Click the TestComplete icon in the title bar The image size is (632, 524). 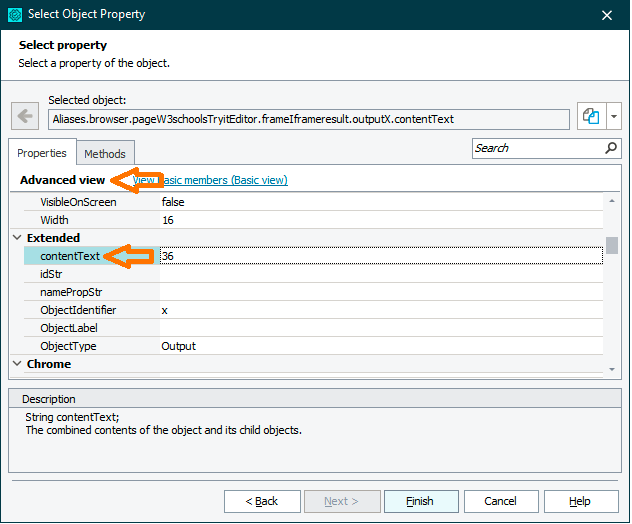(x=14, y=14)
